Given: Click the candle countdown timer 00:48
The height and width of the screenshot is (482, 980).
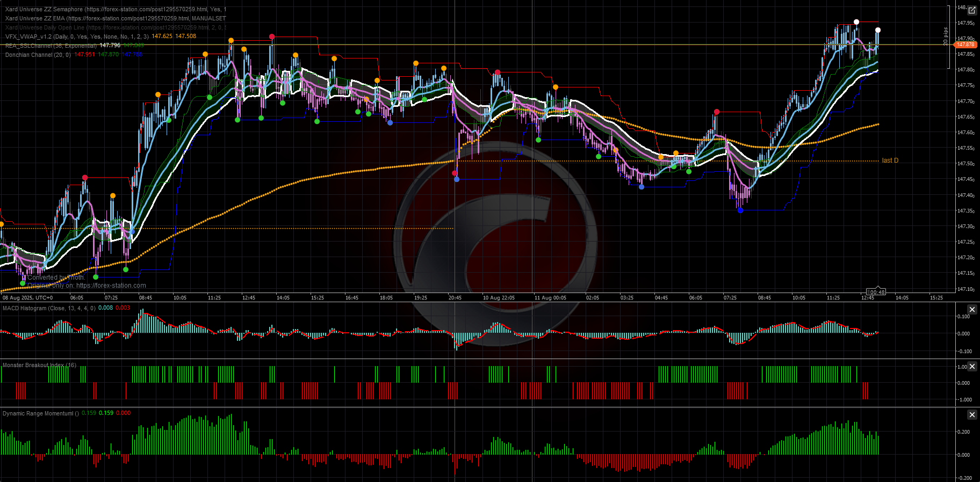Looking at the screenshot, I should point(876,292).
